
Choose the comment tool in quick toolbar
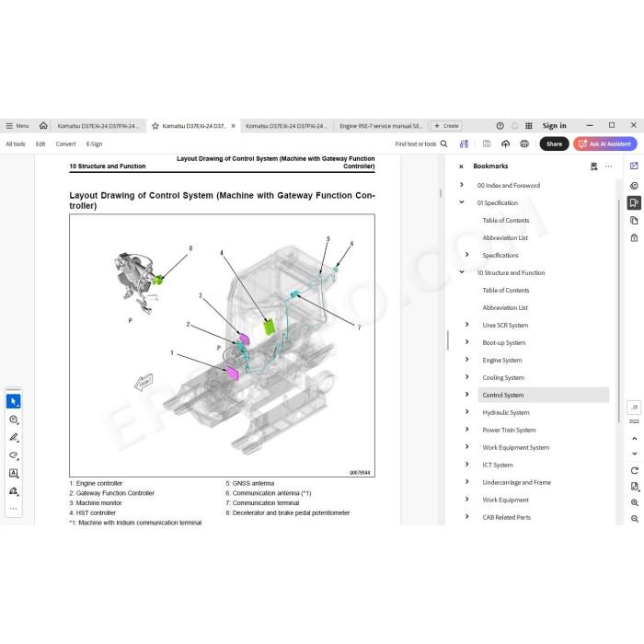pyautogui.click(x=14, y=420)
